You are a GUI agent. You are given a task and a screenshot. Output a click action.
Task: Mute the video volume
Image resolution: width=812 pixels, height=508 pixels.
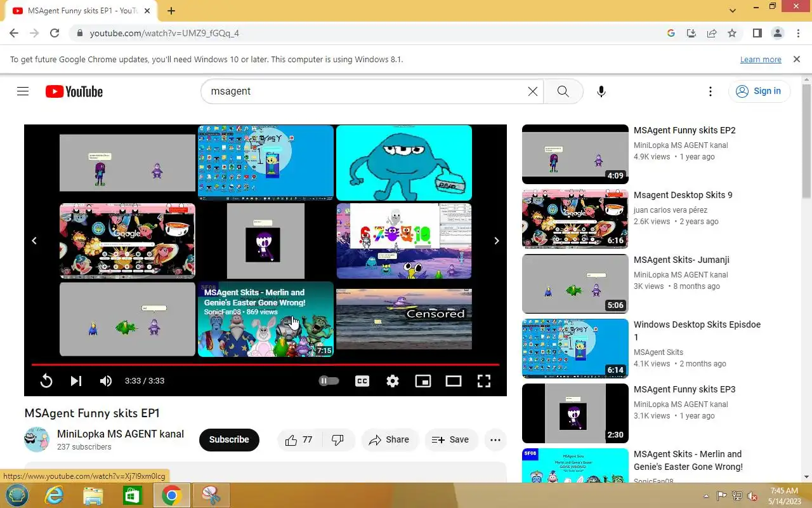106,381
